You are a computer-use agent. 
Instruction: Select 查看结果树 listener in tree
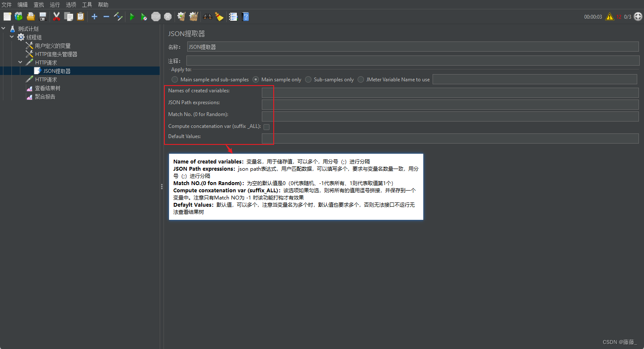point(47,88)
